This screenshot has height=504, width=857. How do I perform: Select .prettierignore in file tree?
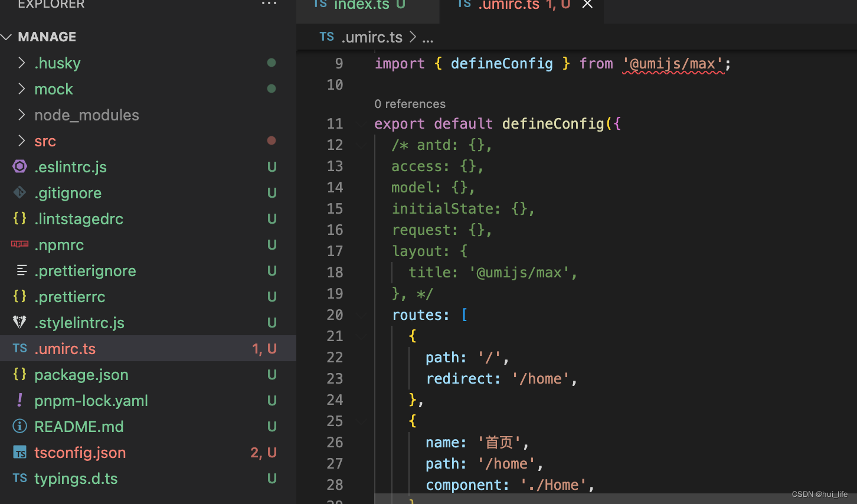(85, 271)
